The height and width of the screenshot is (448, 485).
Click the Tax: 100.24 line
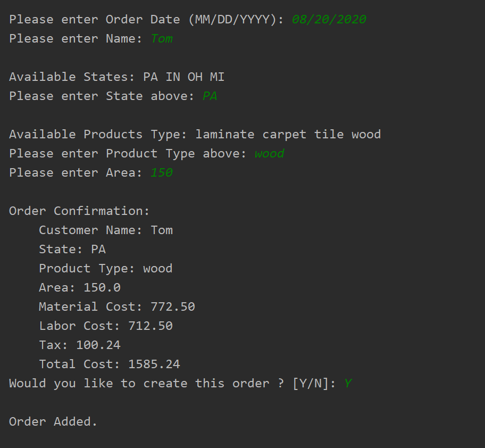(80, 345)
